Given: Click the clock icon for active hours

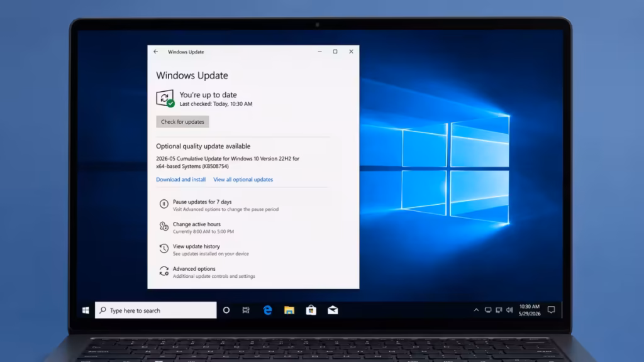Looking at the screenshot, I should coord(164,226).
